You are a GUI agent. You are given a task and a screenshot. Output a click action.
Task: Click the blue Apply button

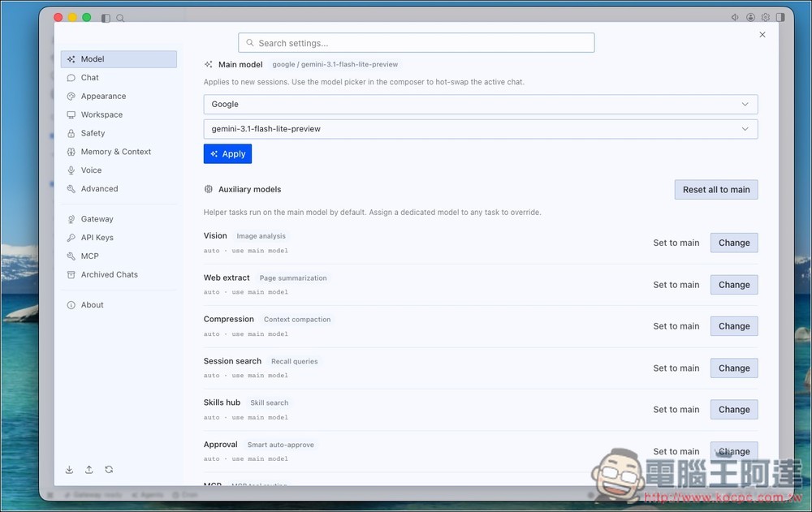click(227, 153)
